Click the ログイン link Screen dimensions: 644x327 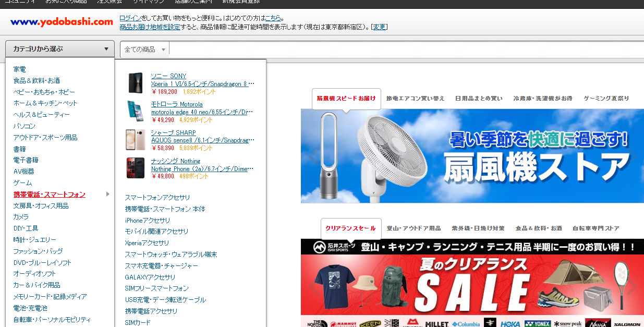(x=129, y=18)
